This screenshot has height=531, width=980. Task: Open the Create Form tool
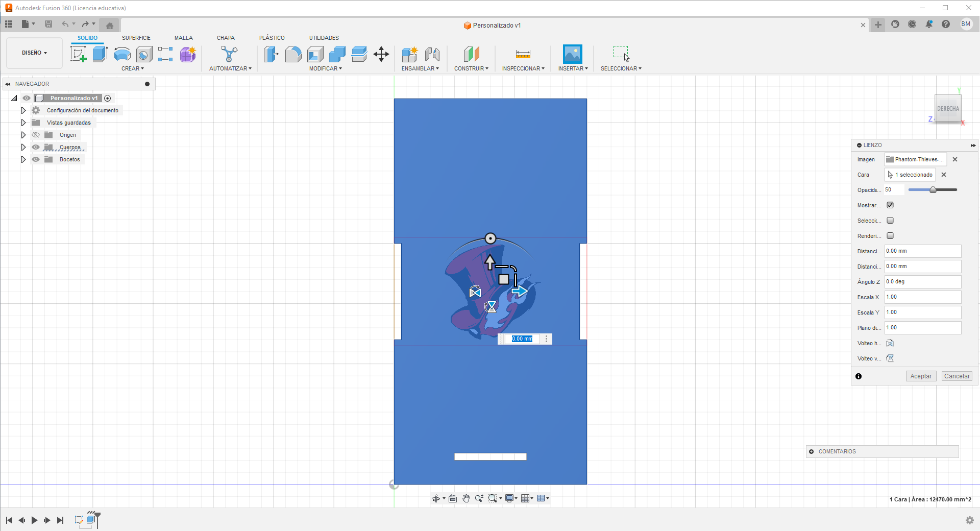click(188, 54)
